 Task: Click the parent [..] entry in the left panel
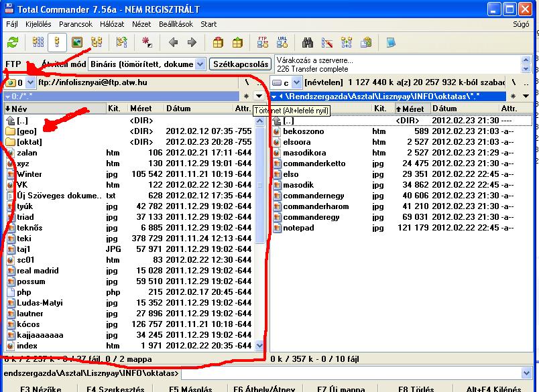pyautogui.click(x=22, y=121)
